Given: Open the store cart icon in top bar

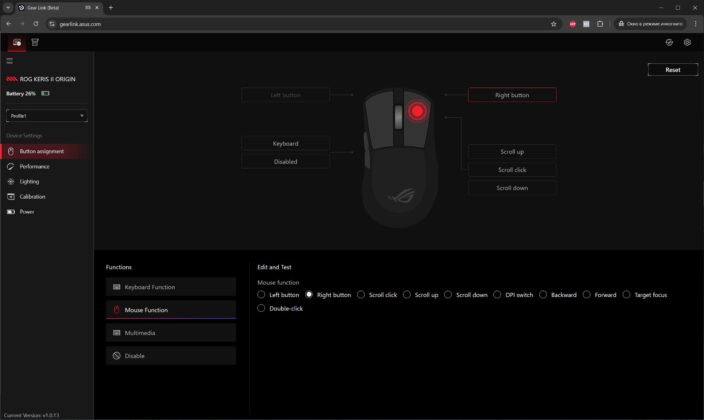Looking at the screenshot, I should (x=35, y=42).
